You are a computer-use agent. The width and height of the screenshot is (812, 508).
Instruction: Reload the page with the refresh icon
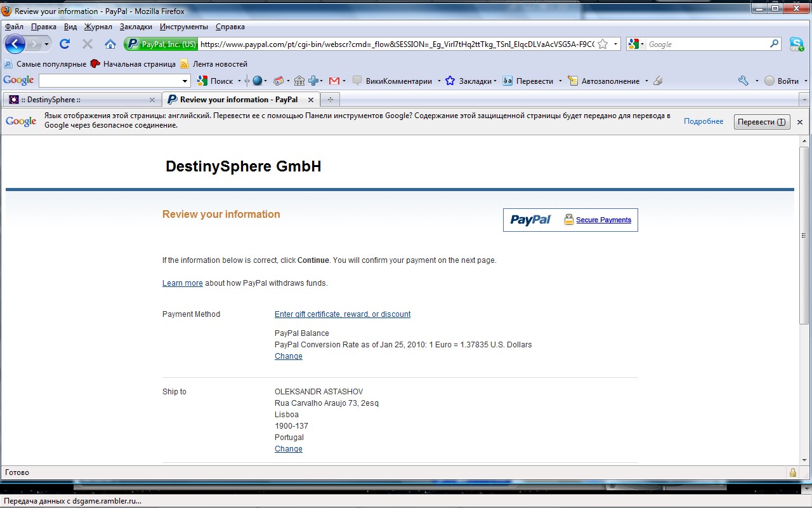[x=64, y=44]
